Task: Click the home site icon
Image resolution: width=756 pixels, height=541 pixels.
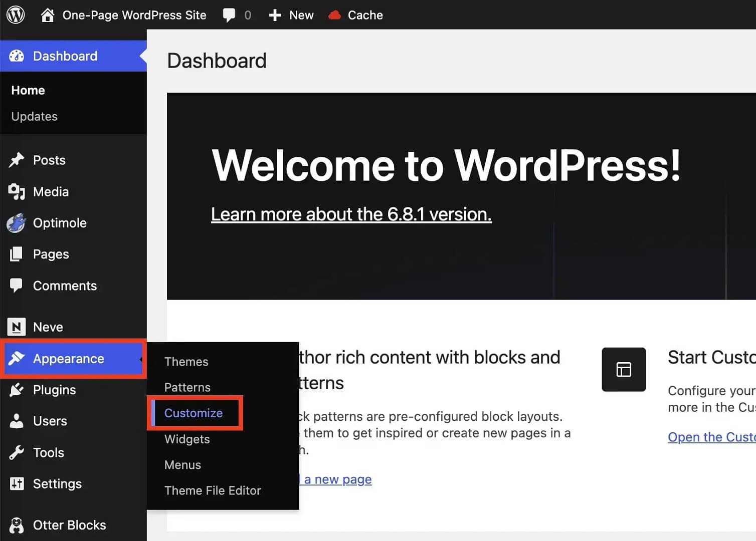Action: 48,15
